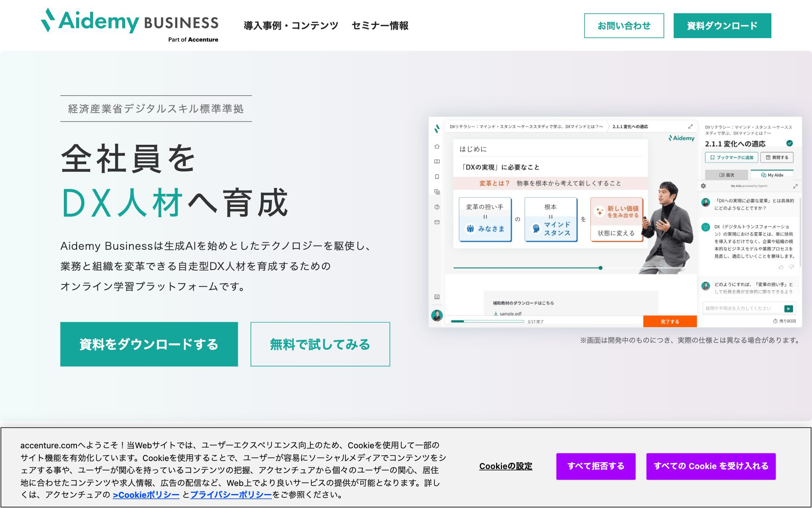
Task: Open the セミナー情報 menu item
Action: coord(380,26)
